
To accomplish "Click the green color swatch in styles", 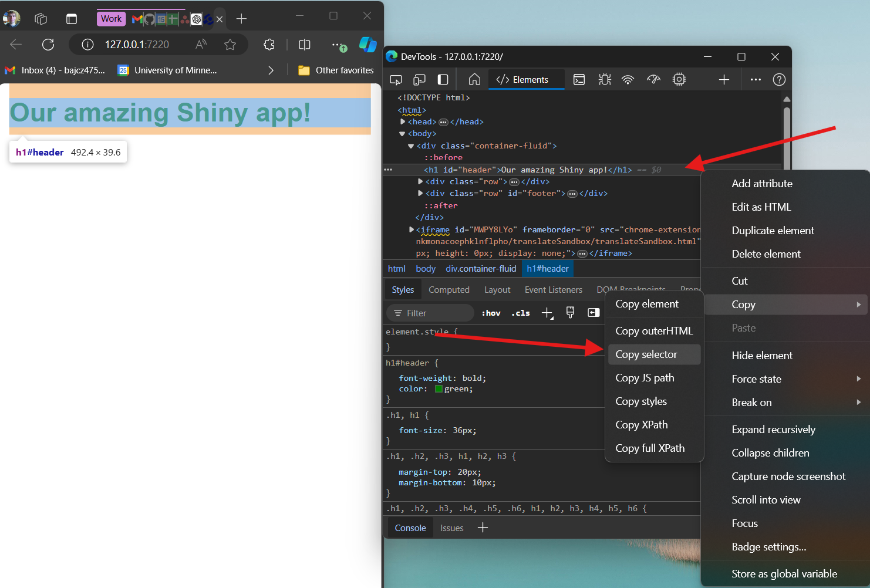I will pos(437,388).
